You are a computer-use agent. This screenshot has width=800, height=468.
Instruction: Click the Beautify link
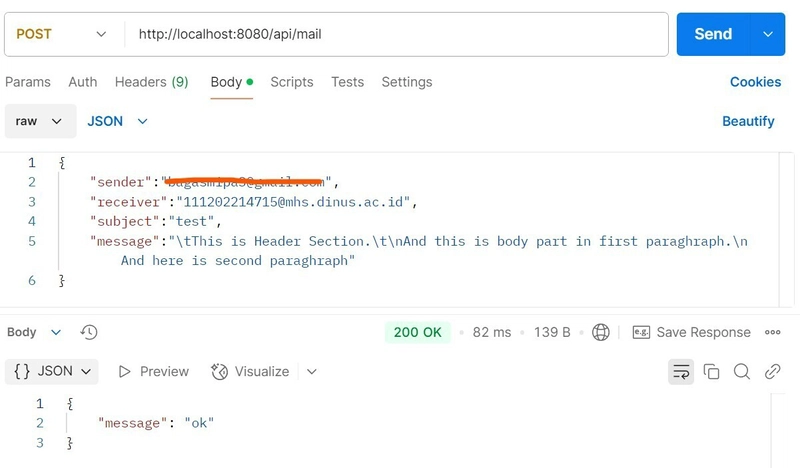coord(748,121)
